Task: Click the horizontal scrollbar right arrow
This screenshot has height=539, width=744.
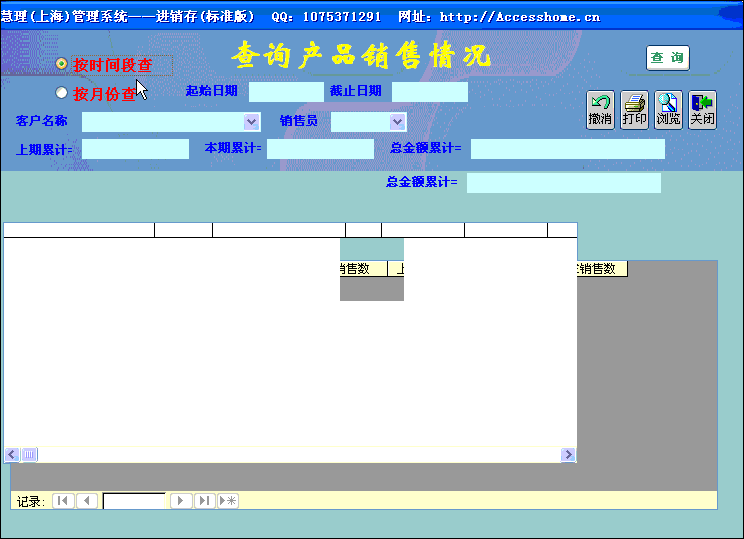Action: (568, 455)
